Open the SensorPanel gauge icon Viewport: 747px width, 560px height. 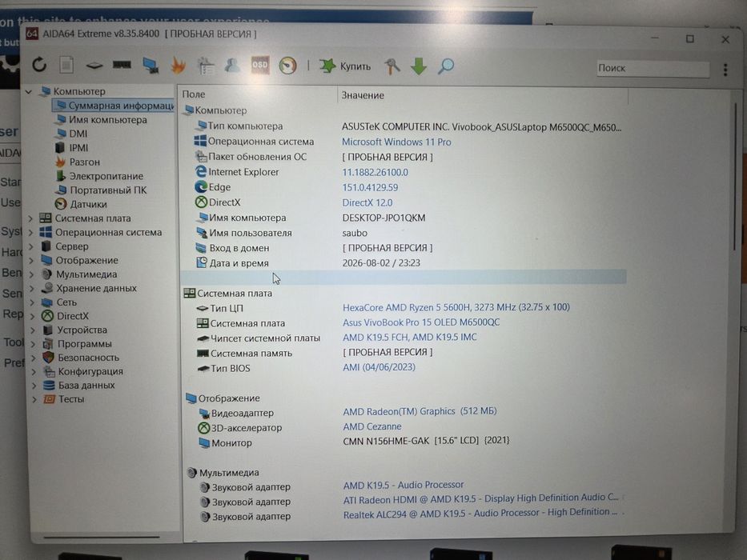[x=287, y=66]
